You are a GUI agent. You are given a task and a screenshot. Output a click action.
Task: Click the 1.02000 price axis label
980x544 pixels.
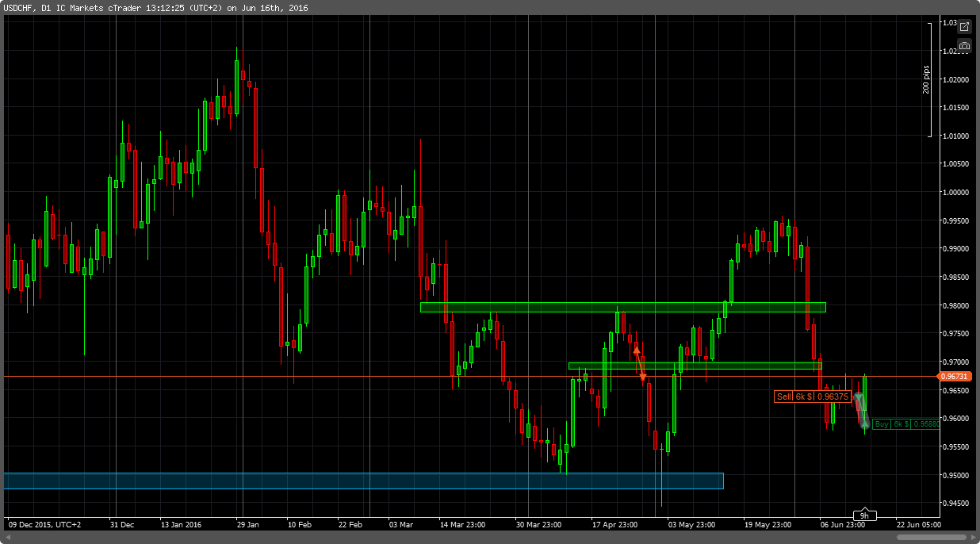click(955, 79)
